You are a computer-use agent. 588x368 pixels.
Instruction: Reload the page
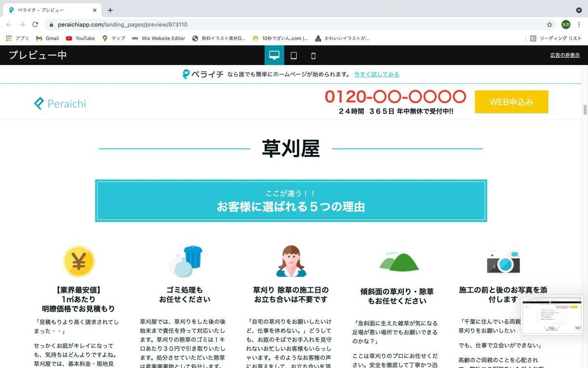pos(35,25)
